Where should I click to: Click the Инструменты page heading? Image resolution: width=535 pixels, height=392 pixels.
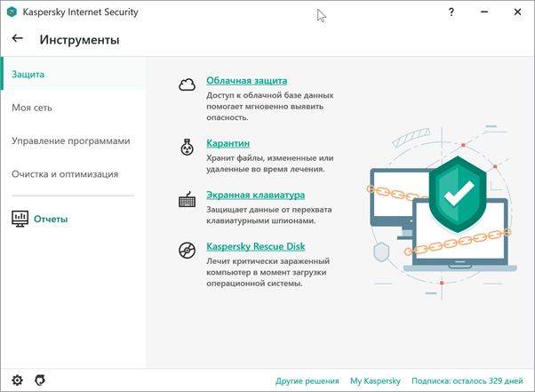[79, 40]
